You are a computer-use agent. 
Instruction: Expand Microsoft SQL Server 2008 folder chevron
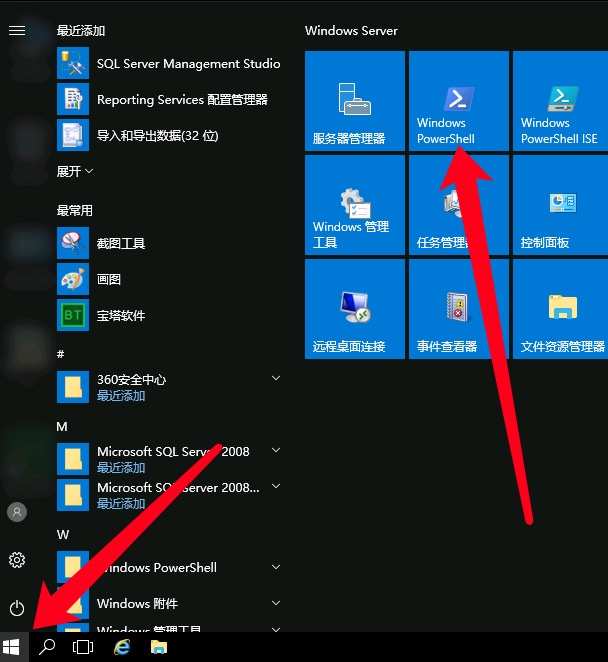coord(276,450)
